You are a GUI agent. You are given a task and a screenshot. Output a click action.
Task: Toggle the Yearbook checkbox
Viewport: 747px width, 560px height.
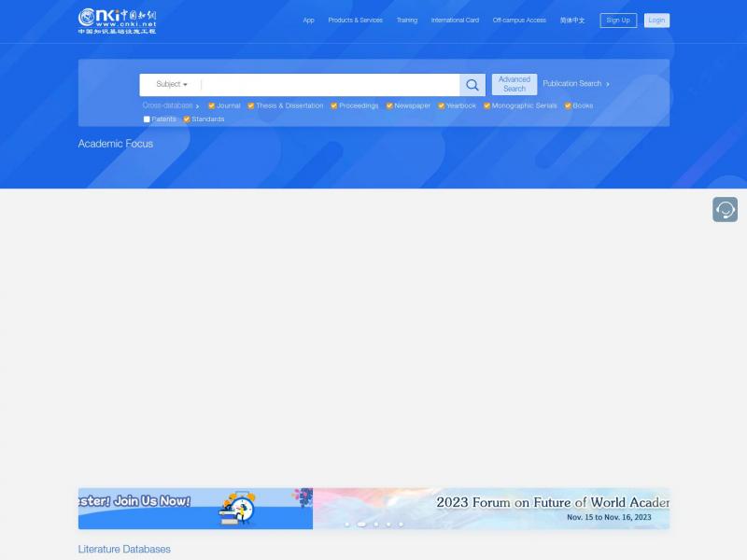coord(442,106)
